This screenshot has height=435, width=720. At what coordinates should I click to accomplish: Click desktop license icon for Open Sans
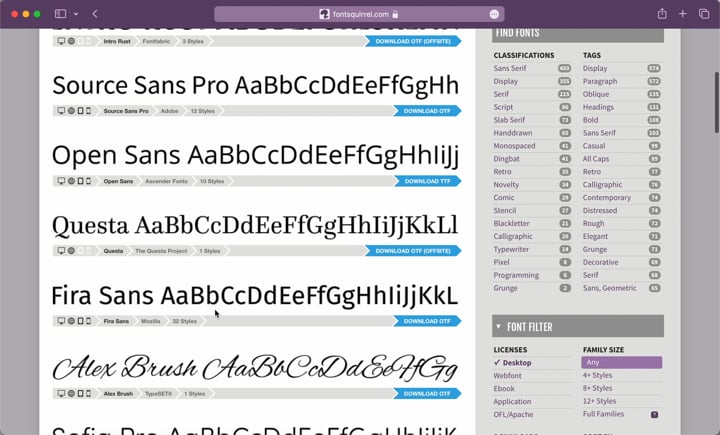pyautogui.click(x=61, y=181)
